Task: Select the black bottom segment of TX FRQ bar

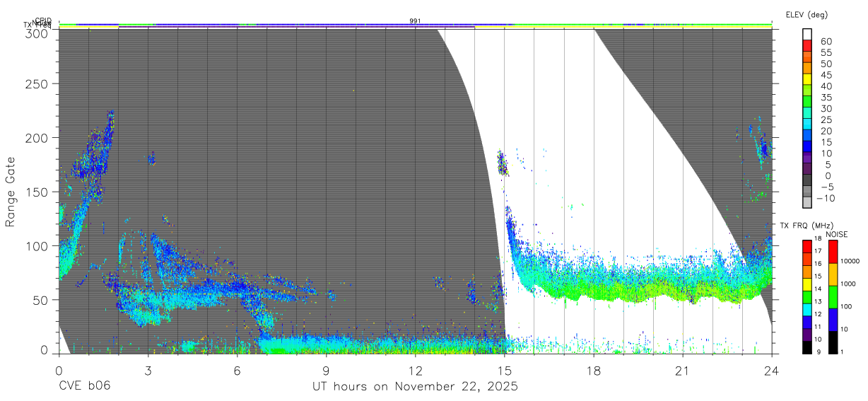Action: coord(807,347)
